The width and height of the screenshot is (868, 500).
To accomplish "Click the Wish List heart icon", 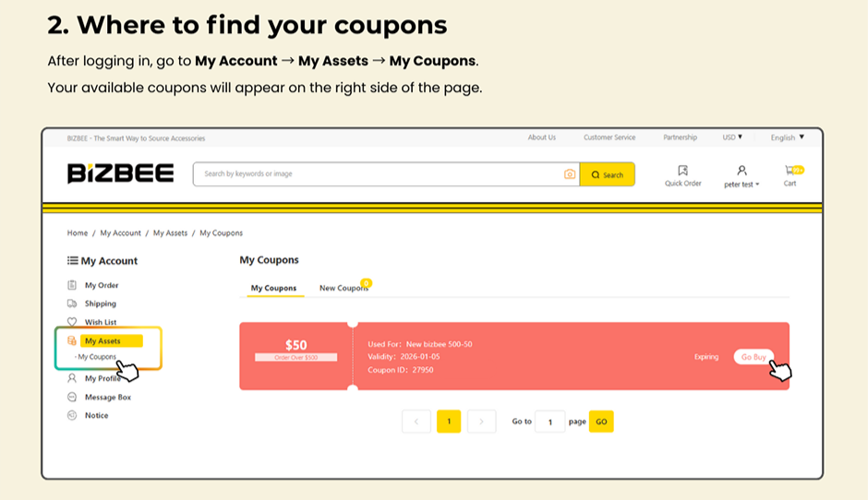I will coord(72,322).
